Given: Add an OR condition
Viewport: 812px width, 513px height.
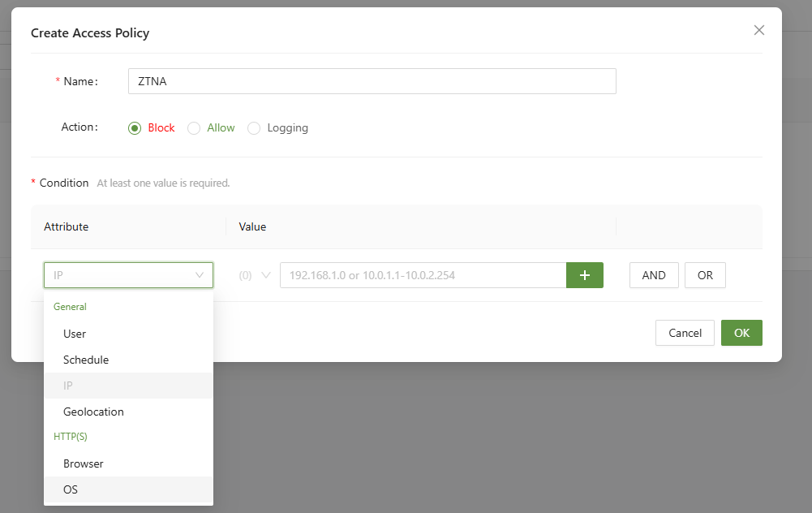Looking at the screenshot, I should (x=705, y=275).
